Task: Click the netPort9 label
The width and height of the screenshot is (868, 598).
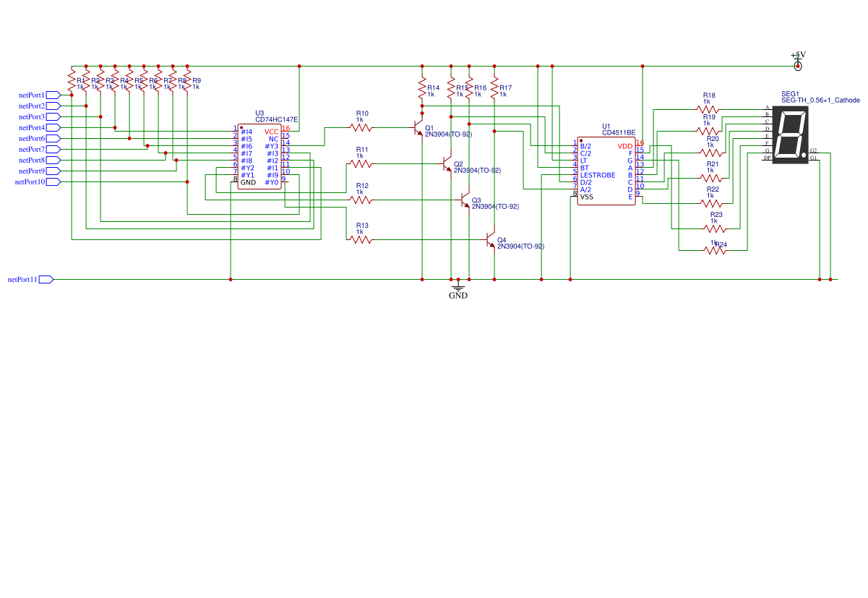Action: pyautogui.click(x=32, y=171)
